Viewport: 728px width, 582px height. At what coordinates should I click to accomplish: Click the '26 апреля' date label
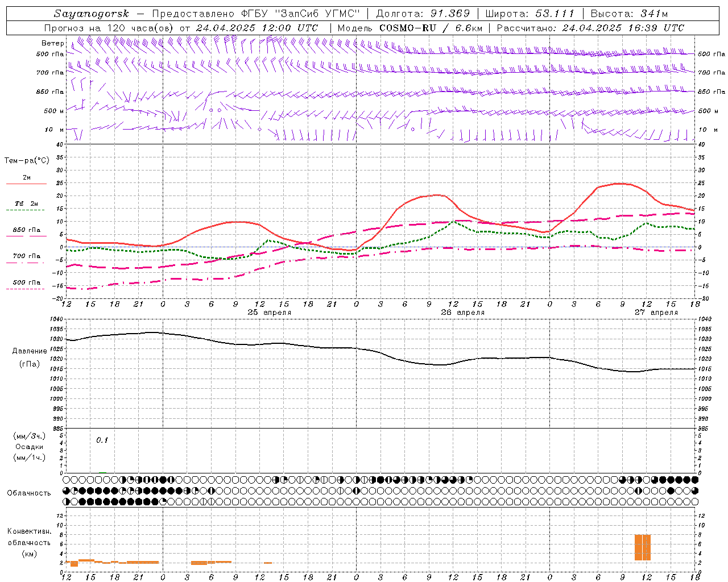[463, 313]
